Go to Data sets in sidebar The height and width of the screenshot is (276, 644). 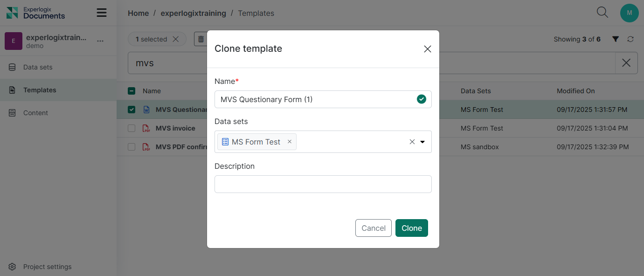pos(38,67)
